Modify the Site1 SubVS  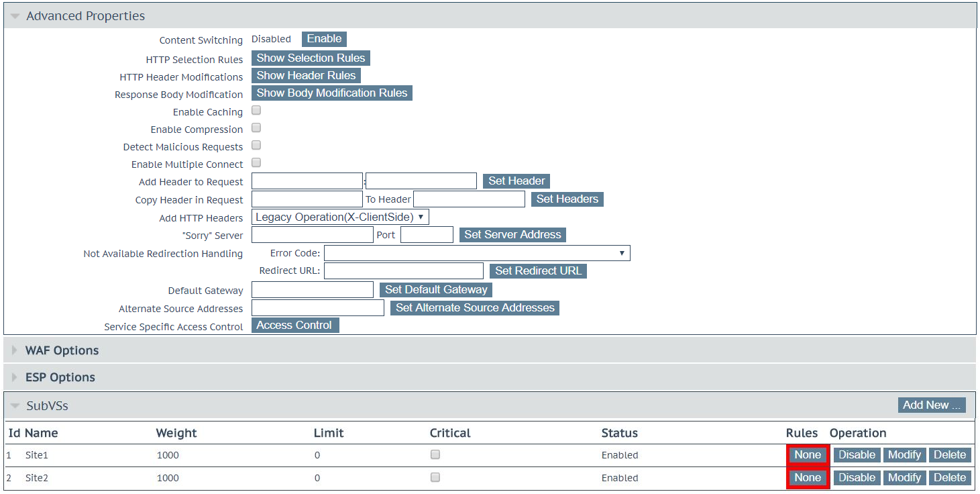click(904, 454)
